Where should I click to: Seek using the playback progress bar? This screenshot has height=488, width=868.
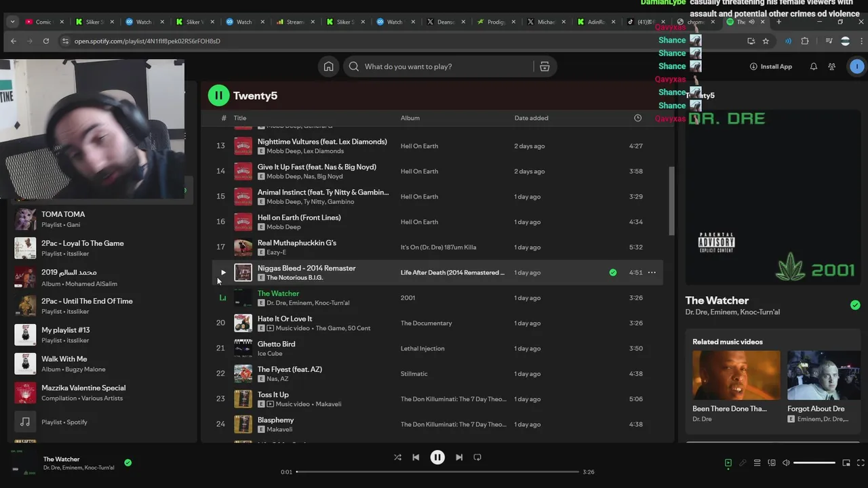[x=437, y=472]
